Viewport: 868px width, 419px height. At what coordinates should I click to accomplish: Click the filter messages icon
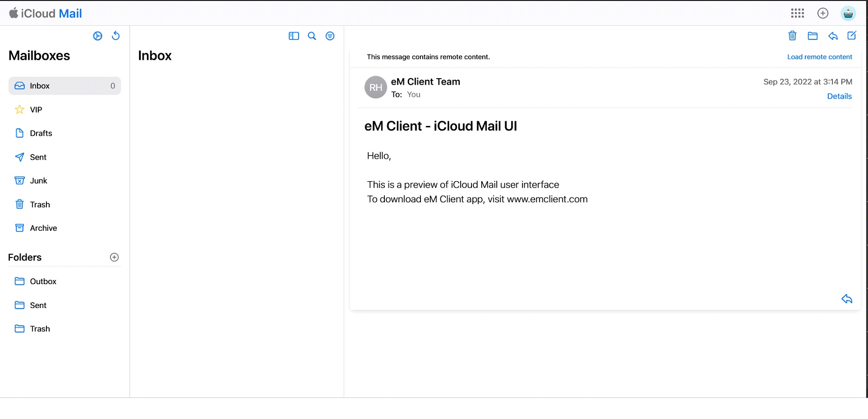tap(330, 36)
